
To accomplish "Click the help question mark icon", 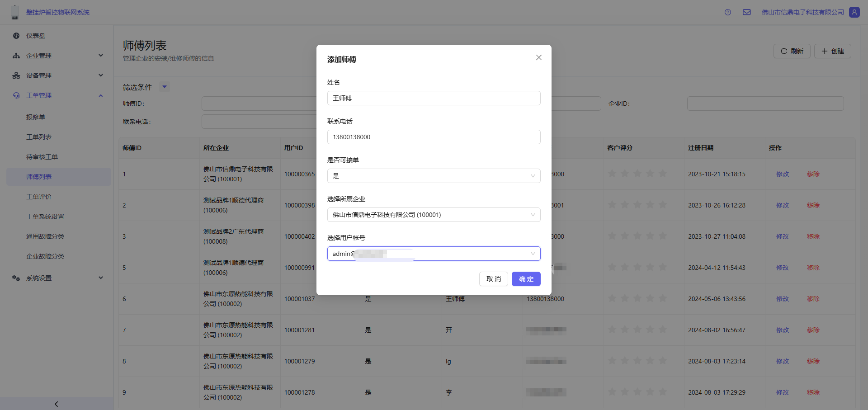I will [727, 12].
